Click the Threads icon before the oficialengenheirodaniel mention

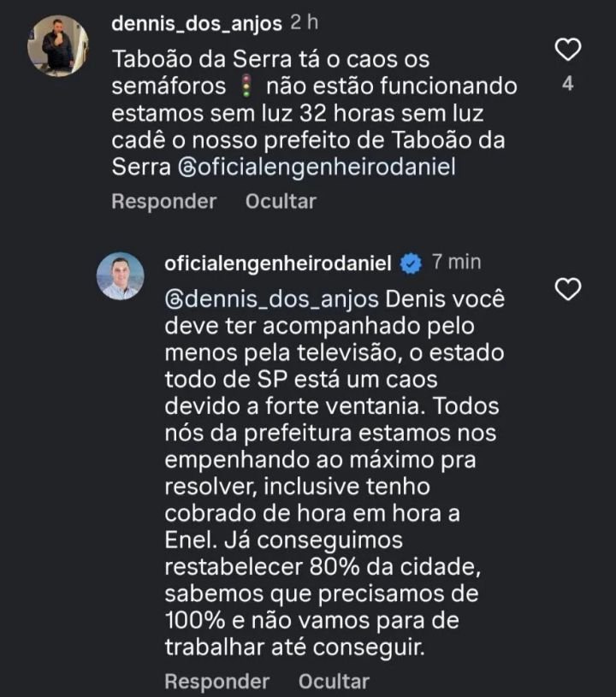pos(187,168)
